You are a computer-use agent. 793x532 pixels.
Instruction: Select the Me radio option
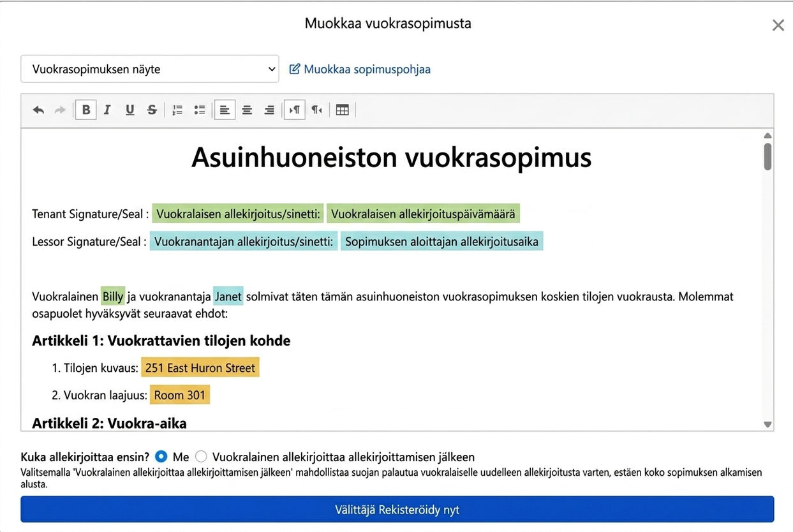coord(161,457)
